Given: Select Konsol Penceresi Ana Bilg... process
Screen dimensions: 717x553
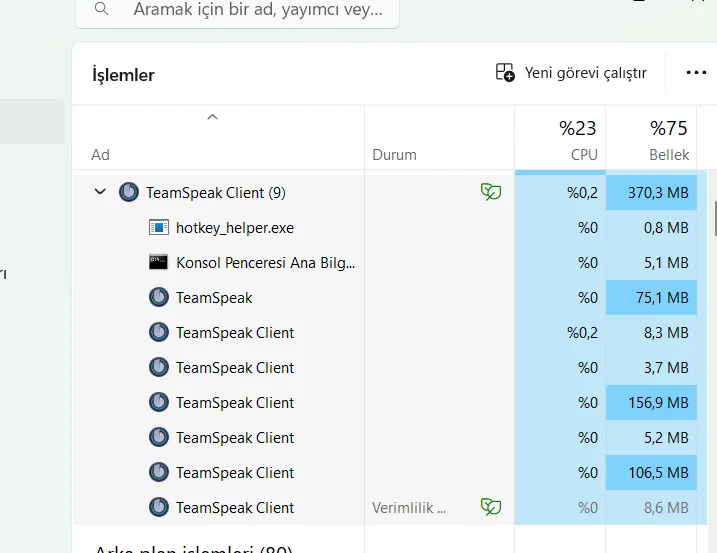Looking at the screenshot, I should point(266,263).
